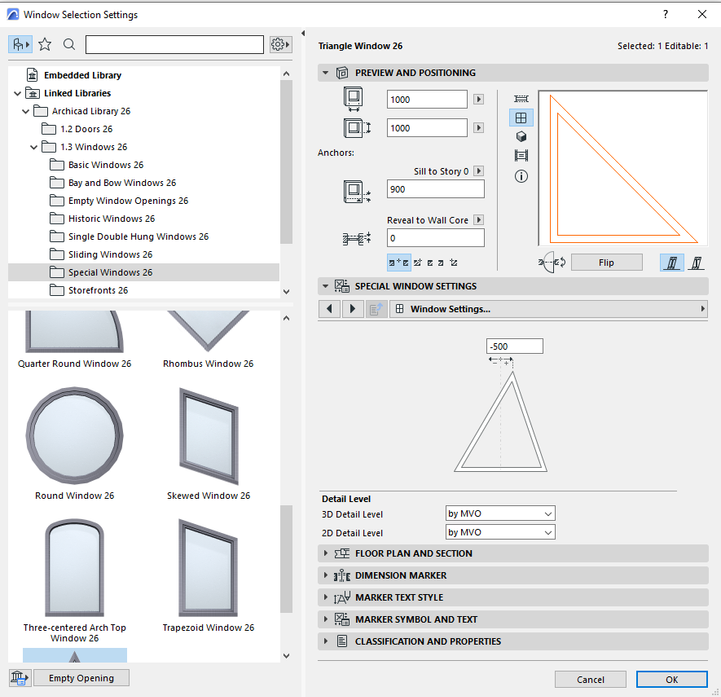Choose Trapezoid Window 26 thumbnail

208,568
